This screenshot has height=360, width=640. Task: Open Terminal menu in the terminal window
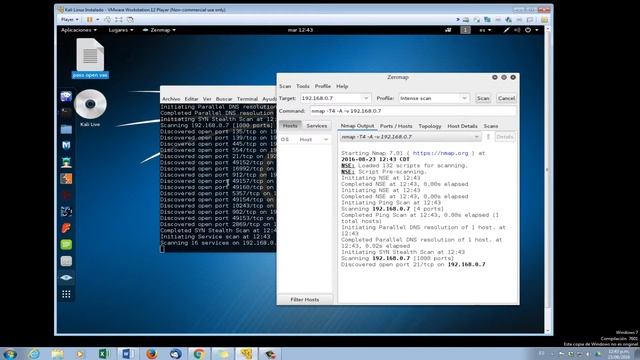pyautogui.click(x=247, y=99)
